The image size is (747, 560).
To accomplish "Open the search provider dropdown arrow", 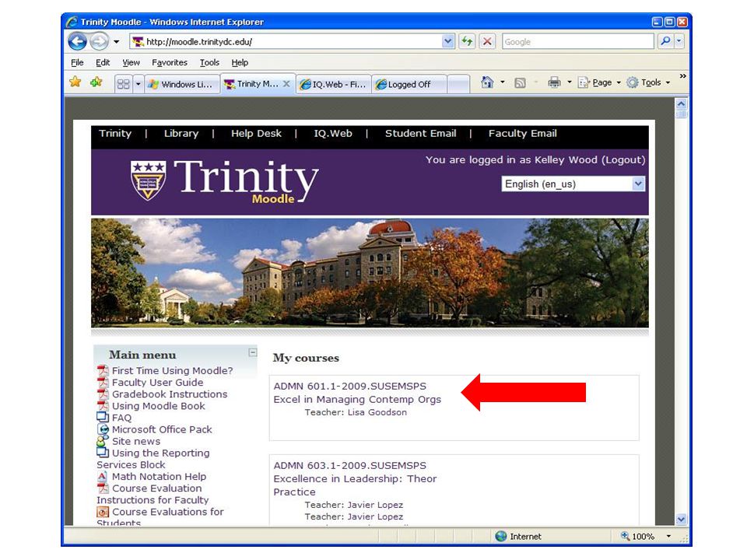I will click(679, 41).
